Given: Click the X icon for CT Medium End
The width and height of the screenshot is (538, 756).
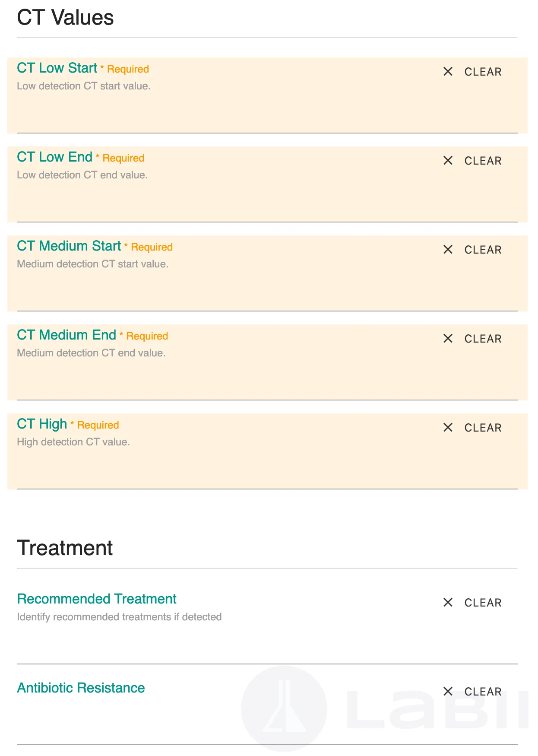Looking at the screenshot, I should coord(448,339).
